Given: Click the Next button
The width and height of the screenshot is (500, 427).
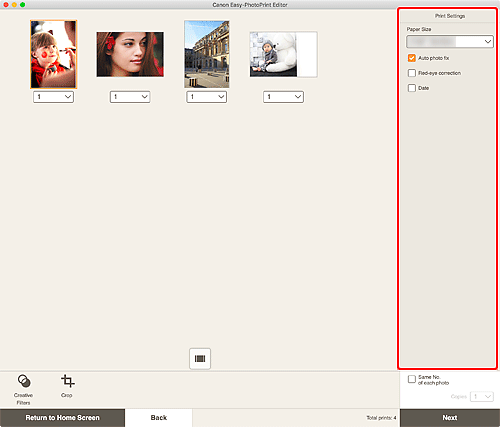Looking at the screenshot, I should [x=450, y=418].
